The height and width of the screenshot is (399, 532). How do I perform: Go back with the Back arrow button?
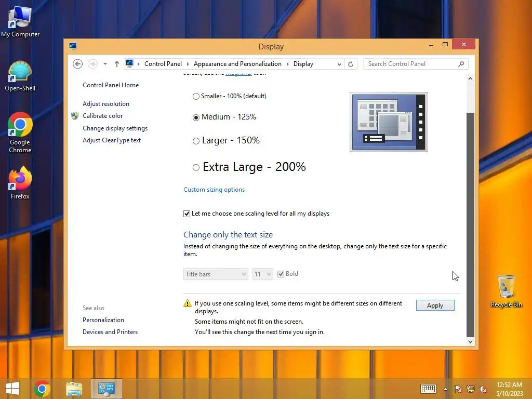[78, 64]
